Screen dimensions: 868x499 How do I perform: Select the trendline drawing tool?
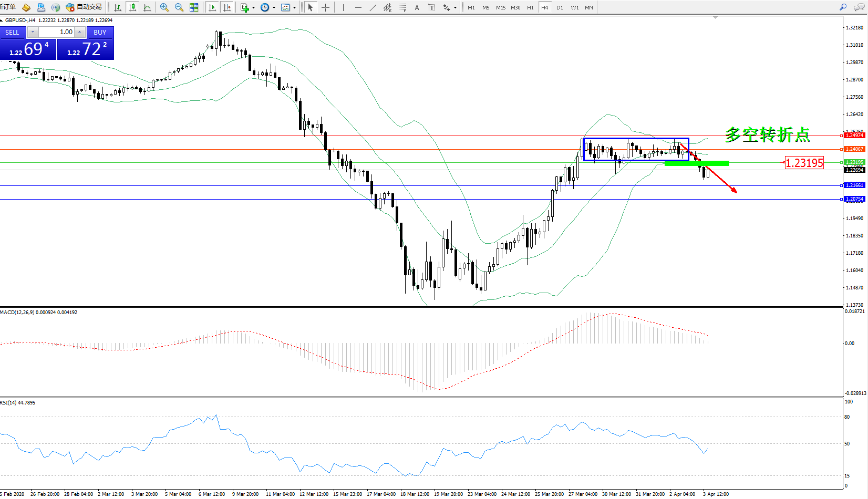coord(373,7)
